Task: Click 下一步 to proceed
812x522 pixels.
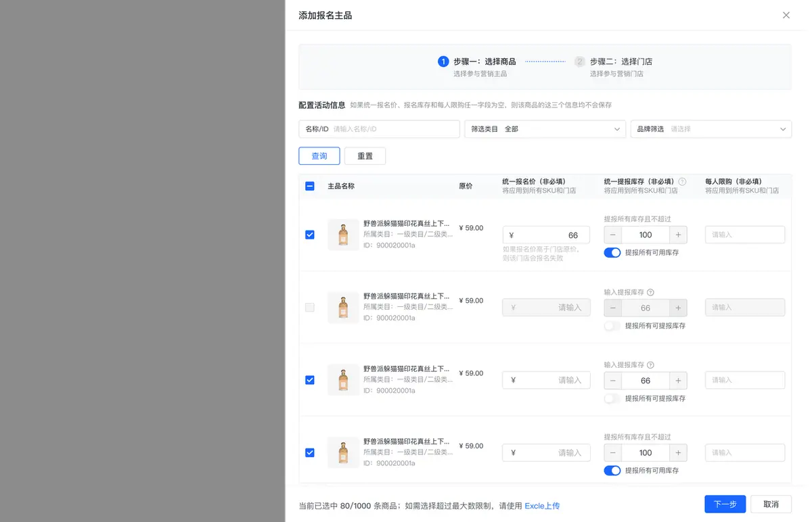Action: point(725,504)
